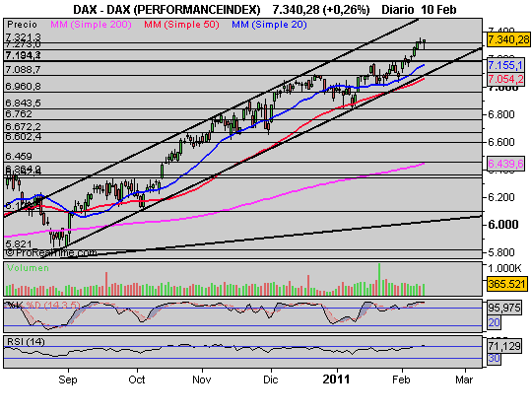
Task: Click the Volumen panel label
Action: (x=29, y=268)
